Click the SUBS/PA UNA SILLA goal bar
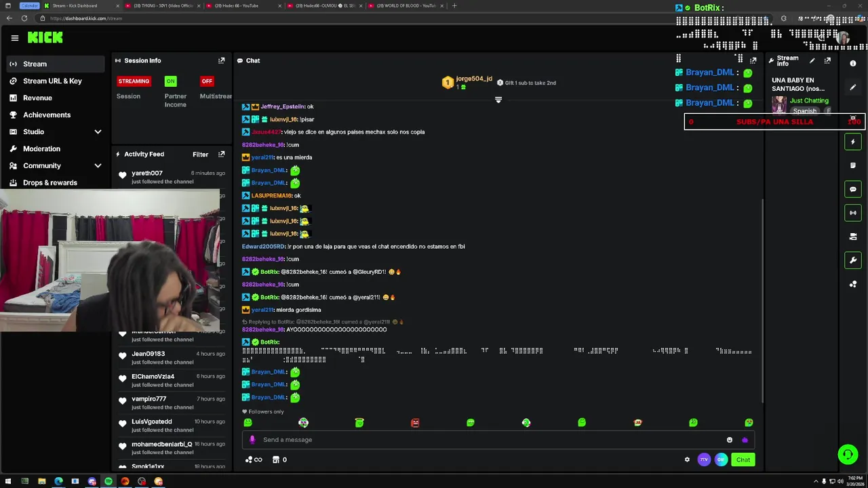 [x=774, y=122]
